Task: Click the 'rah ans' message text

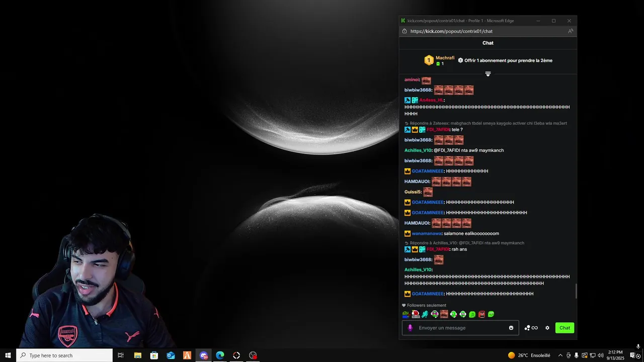Action: click(459, 249)
